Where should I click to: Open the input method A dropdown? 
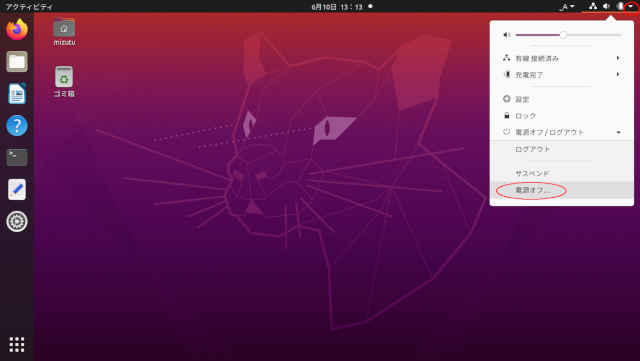click(x=567, y=7)
